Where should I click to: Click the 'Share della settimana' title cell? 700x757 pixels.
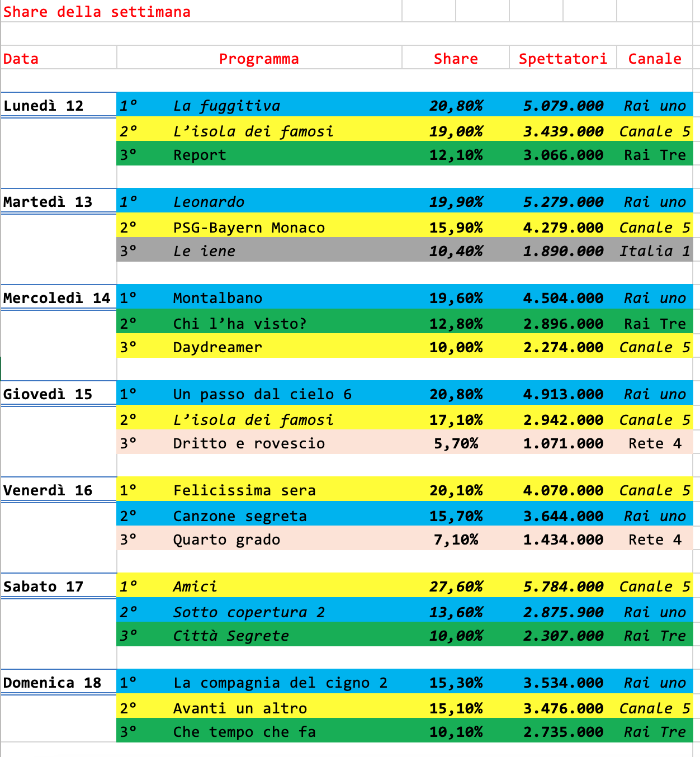pos(97,12)
